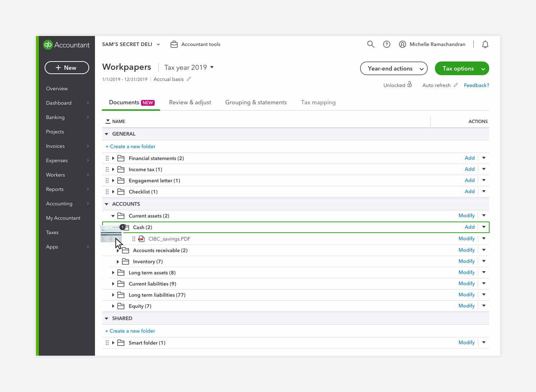The width and height of the screenshot is (536, 392).
Task: Edit accrual basis with pencil icon
Action: pyautogui.click(x=189, y=79)
